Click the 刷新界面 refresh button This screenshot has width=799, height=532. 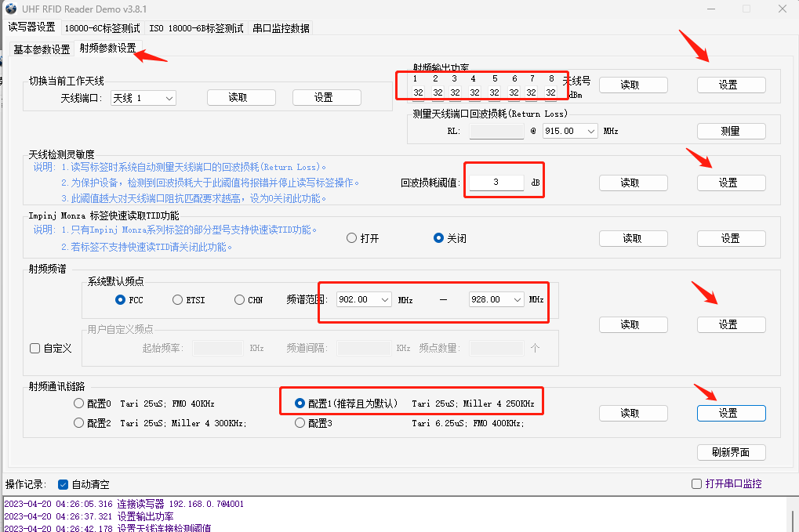click(732, 452)
